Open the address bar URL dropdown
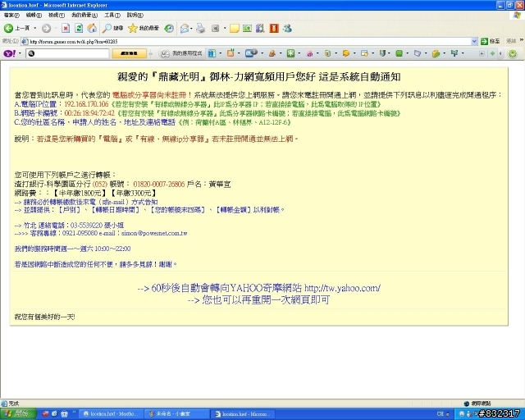525x420 pixels. coord(474,41)
